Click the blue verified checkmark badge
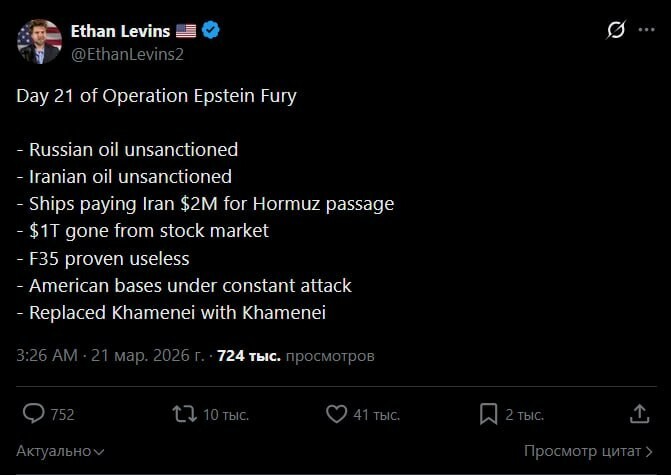 point(212,30)
